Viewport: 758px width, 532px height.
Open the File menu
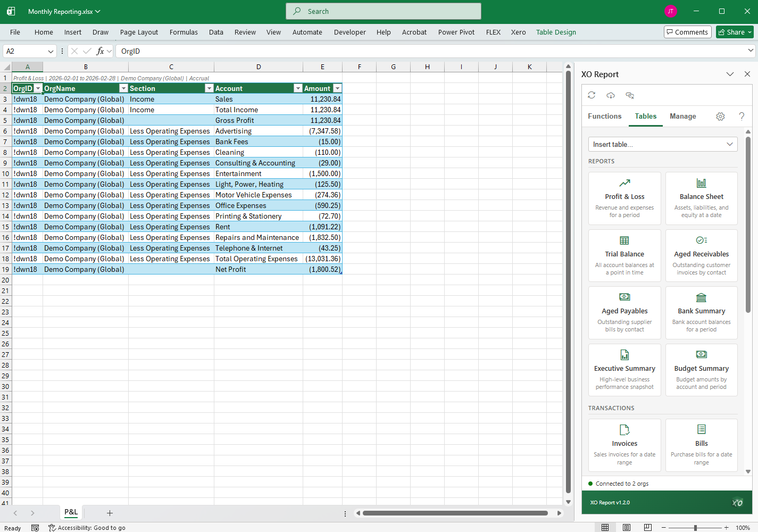click(15, 32)
